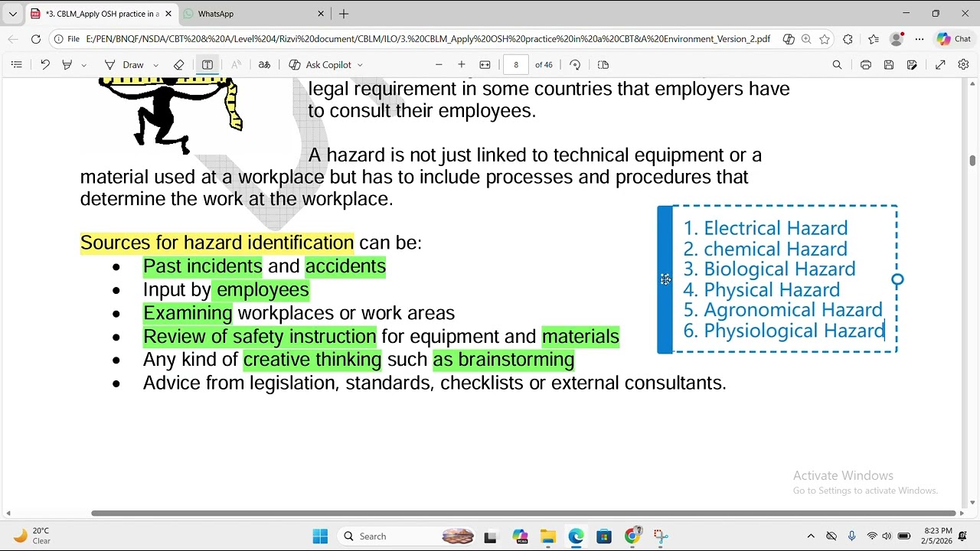
Task: Click the address bar file URL
Action: (x=428, y=39)
